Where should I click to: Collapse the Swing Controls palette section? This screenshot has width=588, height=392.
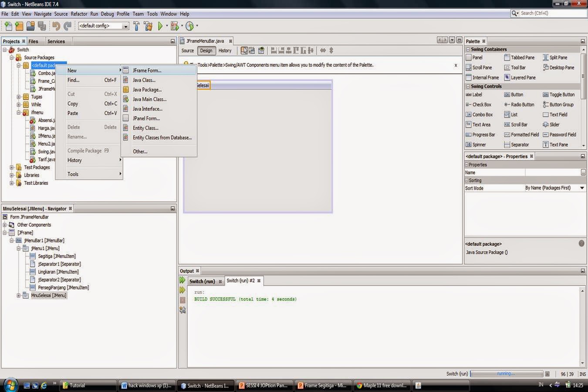click(x=468, y=86)
